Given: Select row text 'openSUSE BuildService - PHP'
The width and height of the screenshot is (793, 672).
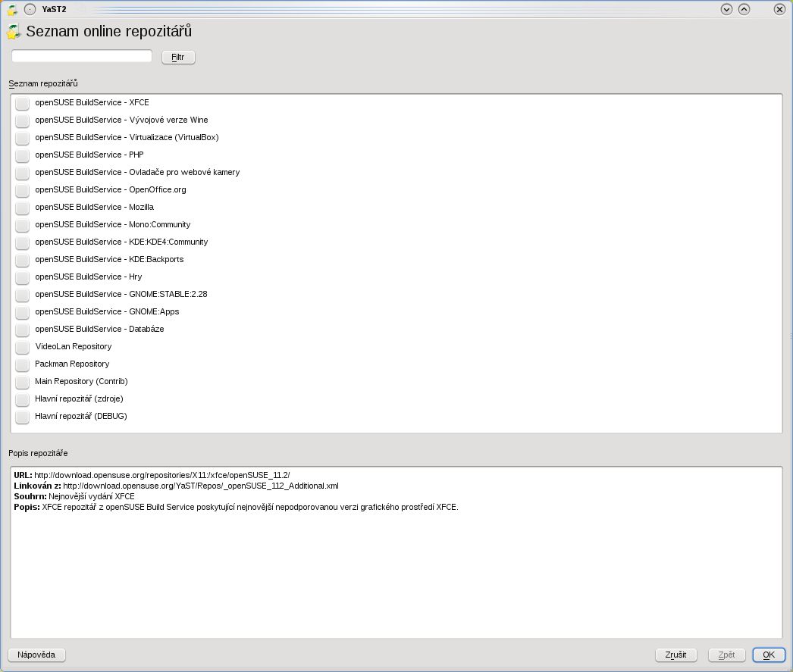Looking at the screenshot, I should point(89,155).
